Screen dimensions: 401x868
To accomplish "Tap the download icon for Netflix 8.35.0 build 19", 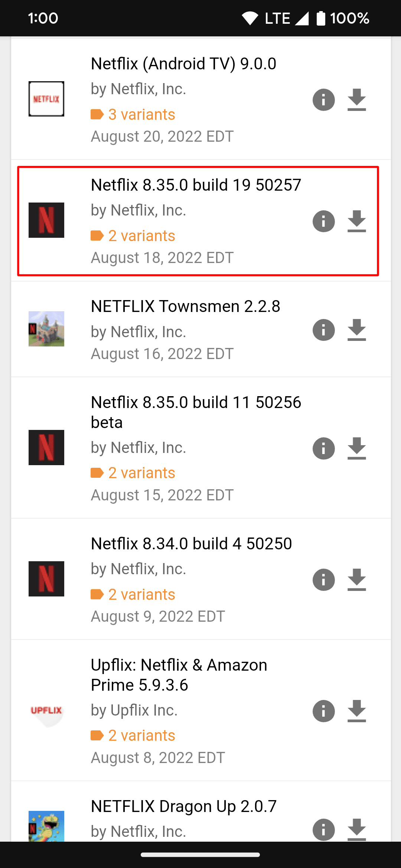I will click(356, 221).
